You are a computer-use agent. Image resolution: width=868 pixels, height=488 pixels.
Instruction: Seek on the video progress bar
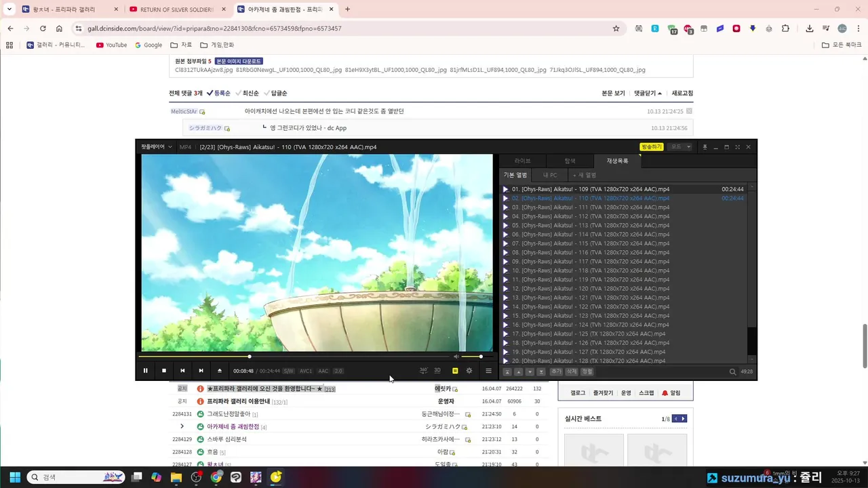point(294,357)
